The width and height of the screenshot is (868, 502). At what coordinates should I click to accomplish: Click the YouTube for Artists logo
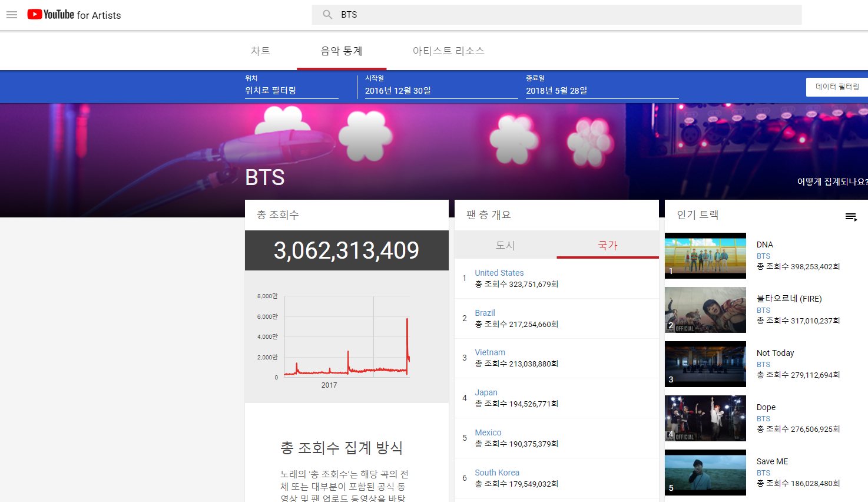tap(74, 15)
